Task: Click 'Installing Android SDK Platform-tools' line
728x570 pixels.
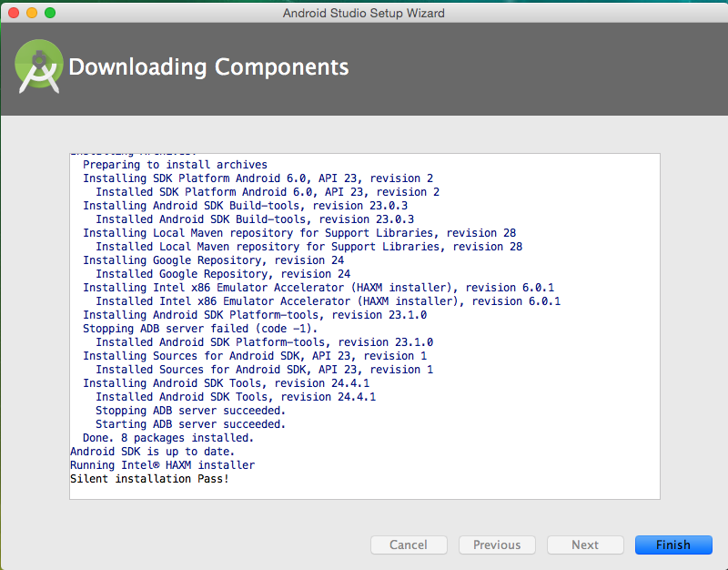Action: pyautogui.click(x=255, y=314)
